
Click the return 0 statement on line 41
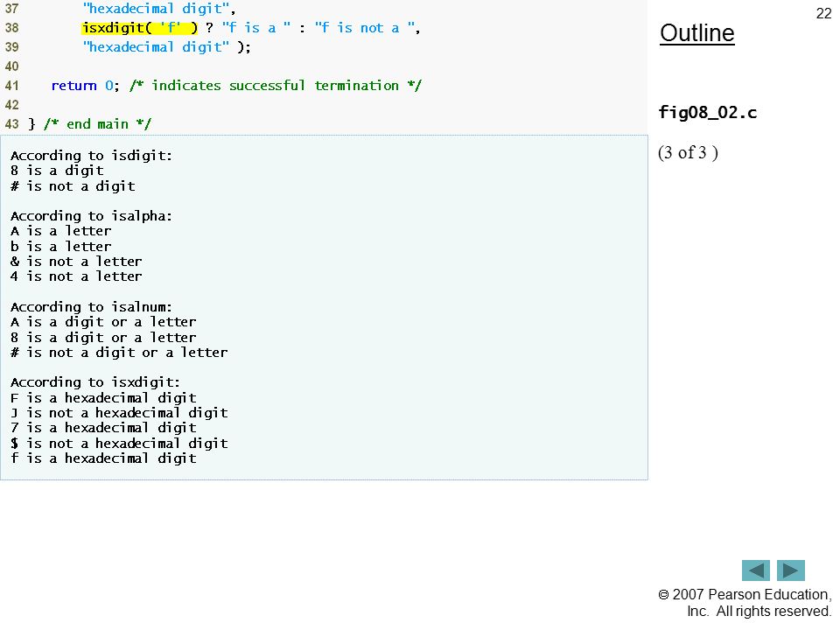tap(85, 86)
